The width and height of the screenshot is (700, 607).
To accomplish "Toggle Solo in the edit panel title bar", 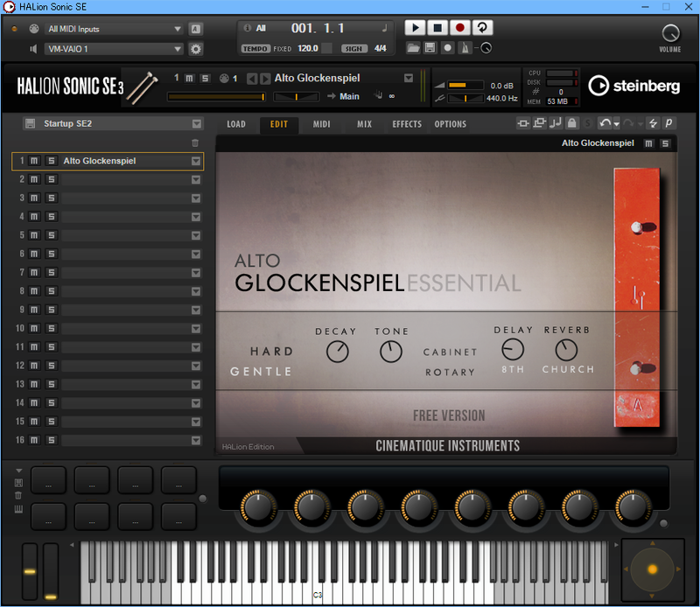I will 666,143.
